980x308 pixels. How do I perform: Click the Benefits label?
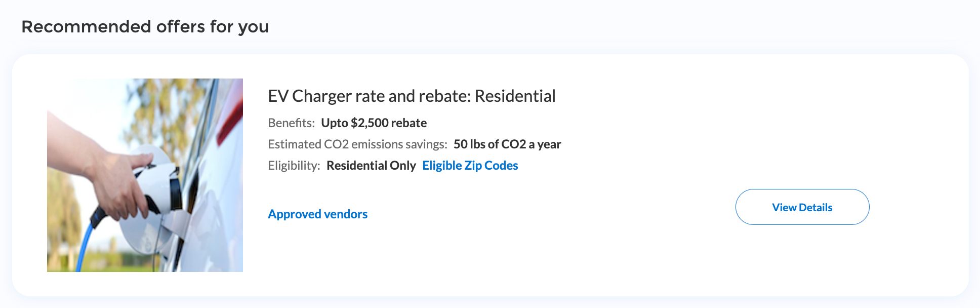tap(291, 123)
